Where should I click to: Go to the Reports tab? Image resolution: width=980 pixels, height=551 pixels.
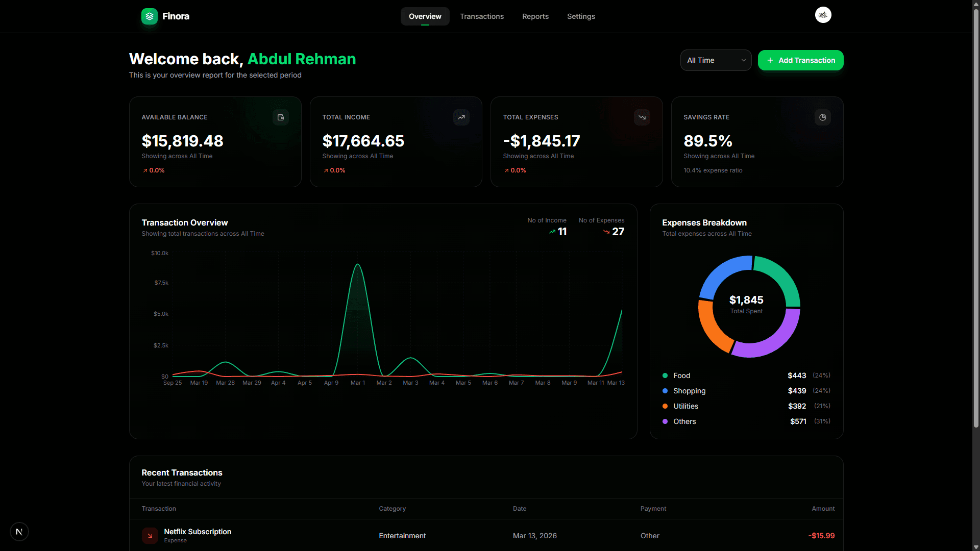pyautogui.click(x=535, y=16)
